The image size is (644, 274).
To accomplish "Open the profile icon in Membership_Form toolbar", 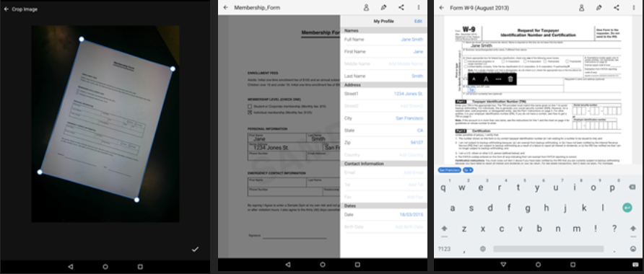I will point(366,7).
